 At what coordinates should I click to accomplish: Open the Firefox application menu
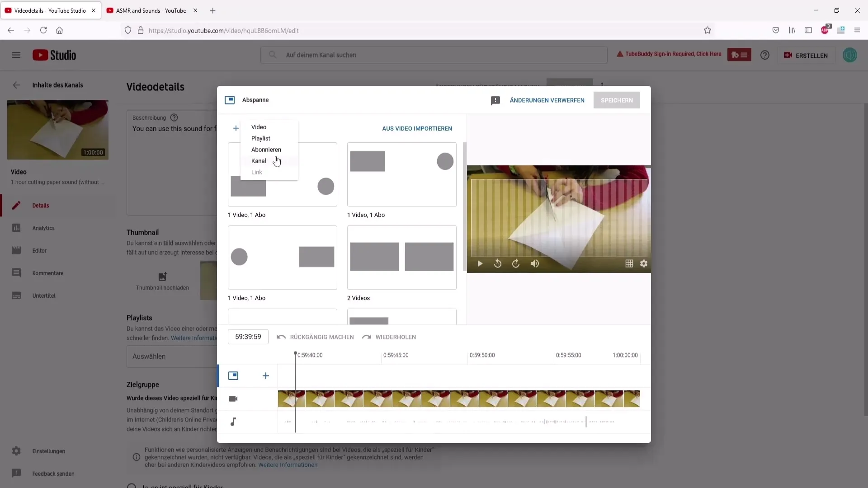[x=857, y=30]
